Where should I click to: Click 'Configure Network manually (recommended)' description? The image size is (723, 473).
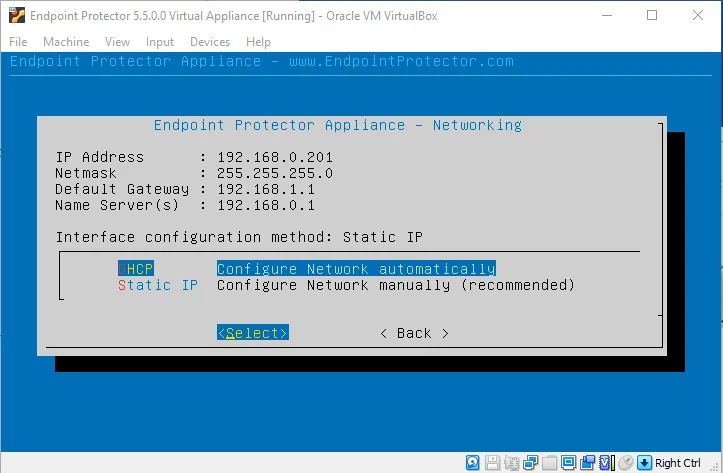pyautogui.click(x=396, y=285)
